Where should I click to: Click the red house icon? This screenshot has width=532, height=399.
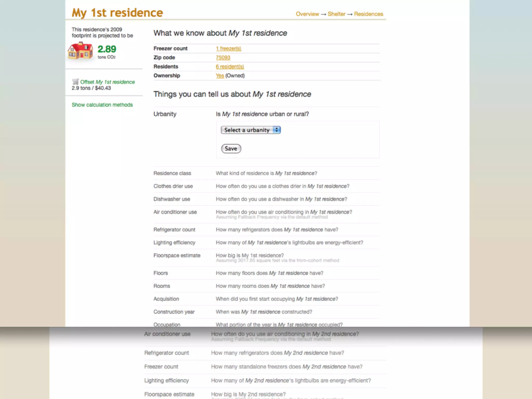pyautogui.click(x=81, y=51)
